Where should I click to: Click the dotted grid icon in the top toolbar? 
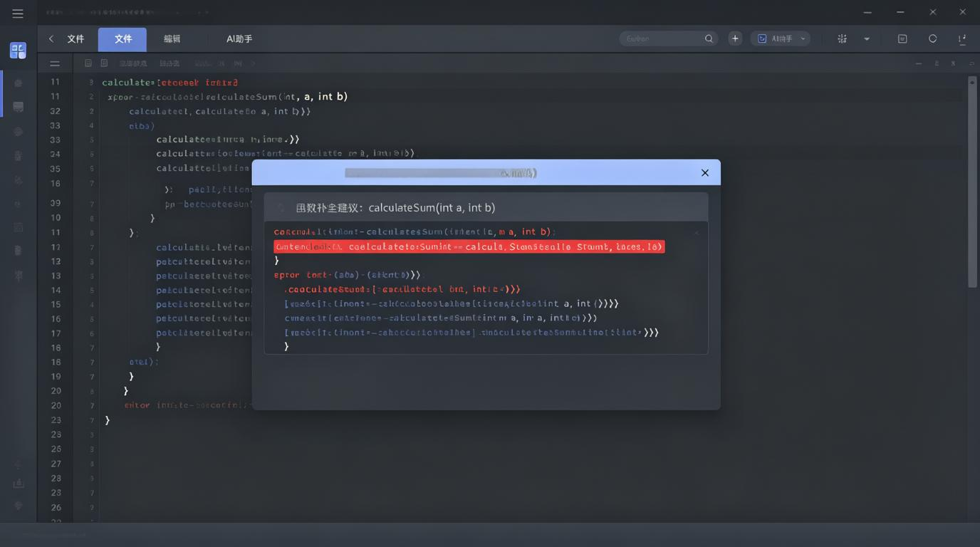coord(842,39)
